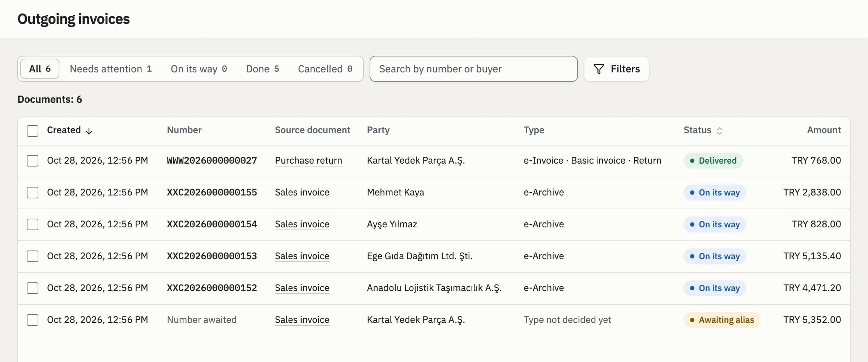Click party Mehmet Kaya
This screenshot has height=362, width=868.
(396, 192)
